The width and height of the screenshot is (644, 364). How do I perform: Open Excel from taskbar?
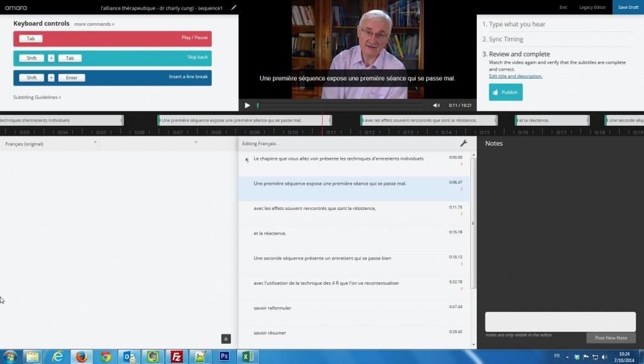[x=248, y=356]
